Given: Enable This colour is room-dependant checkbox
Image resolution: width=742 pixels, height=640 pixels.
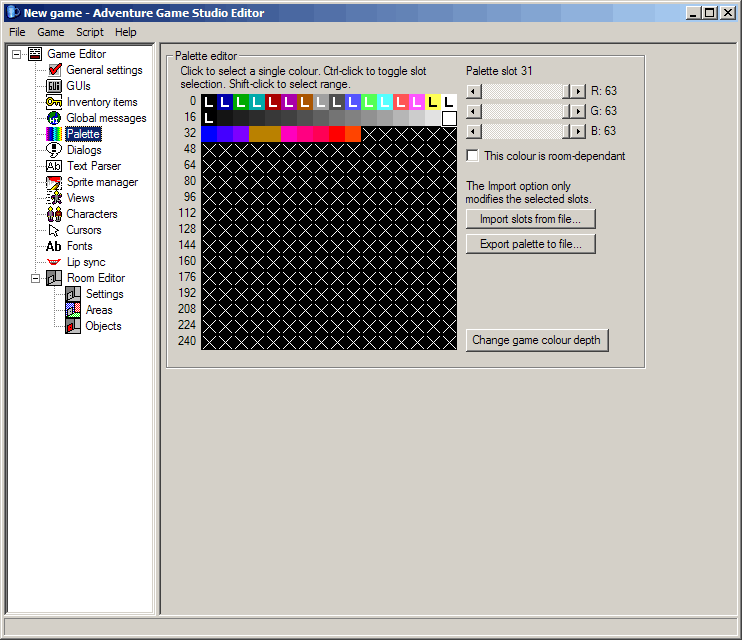Looking at the screenshot, I should point(472,156).
